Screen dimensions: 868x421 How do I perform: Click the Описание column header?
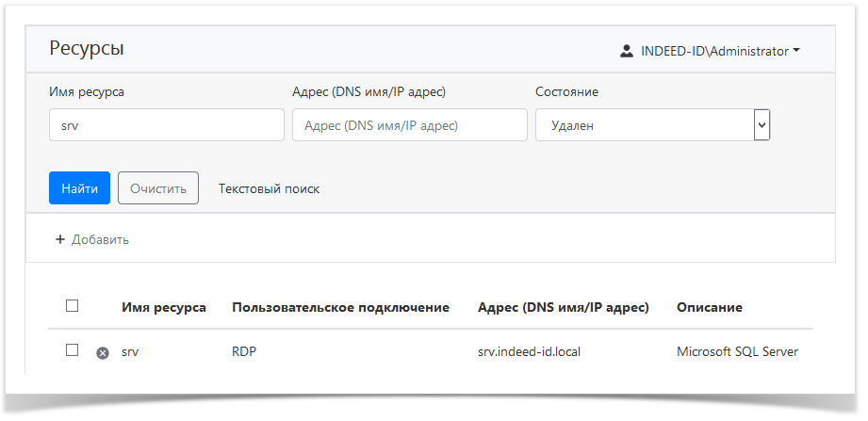click(x=709, y=307)
